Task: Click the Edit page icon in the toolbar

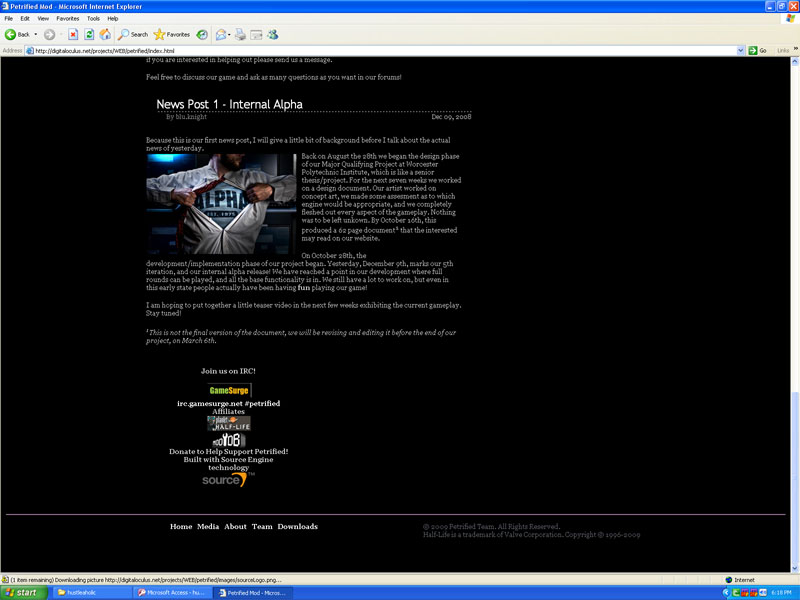Action: point(256,34)
